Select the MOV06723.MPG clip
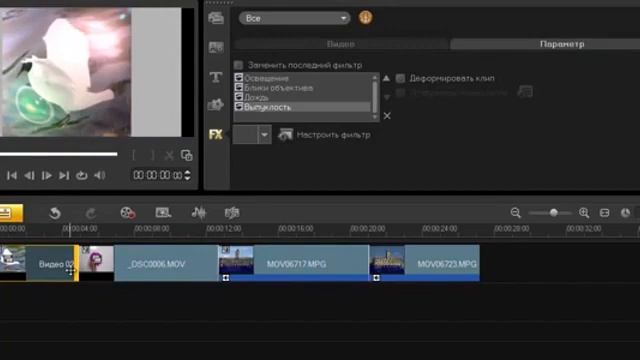Image resolution: width=640 pixels, height=360 pixels. click(424, 263)
